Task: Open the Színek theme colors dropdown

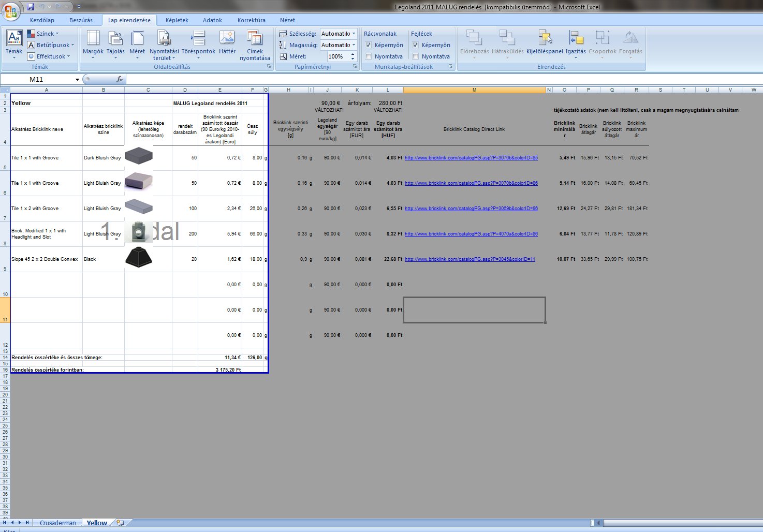Action: 46,34
